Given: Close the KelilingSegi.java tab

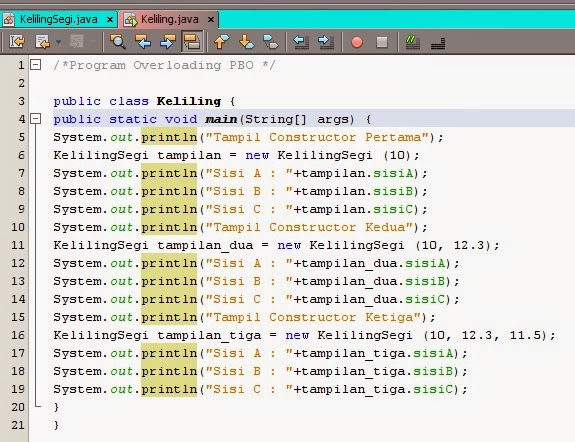Looking at the screenshot, I should [x=109, y=20].
